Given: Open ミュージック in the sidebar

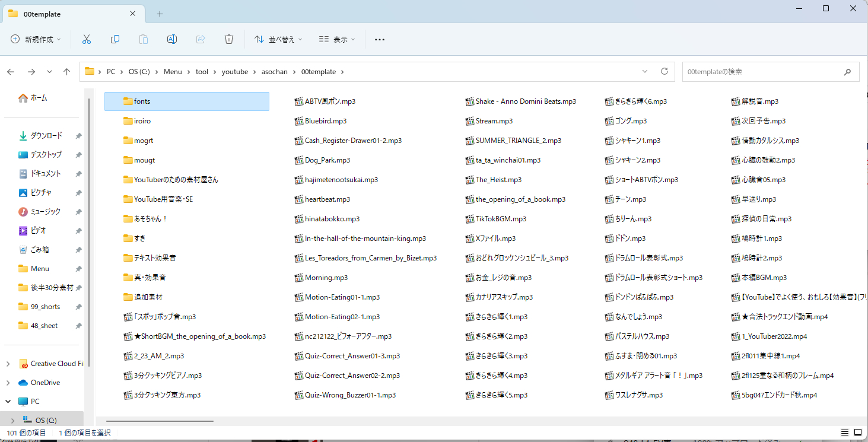Looking at the screenshot, I should (x=46, y=212).
